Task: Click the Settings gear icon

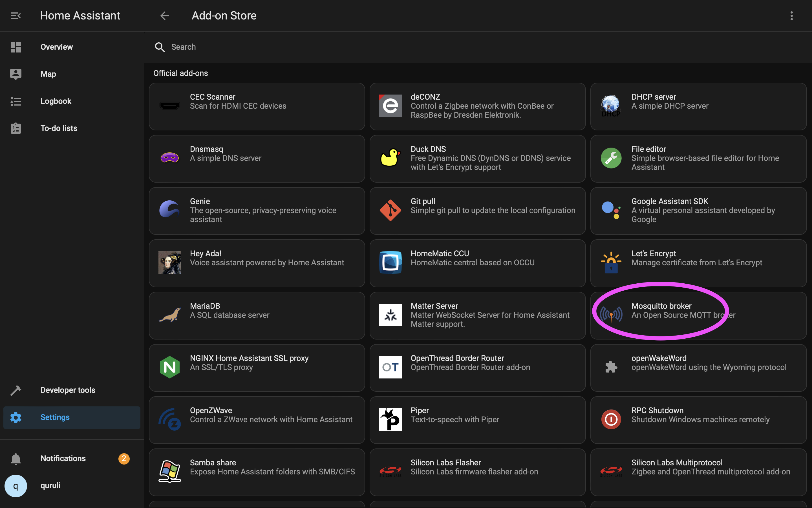Action: point(16,417)
